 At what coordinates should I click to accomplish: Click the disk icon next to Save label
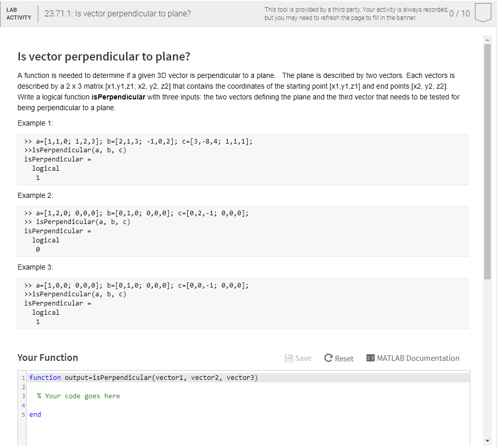(288, 358)
